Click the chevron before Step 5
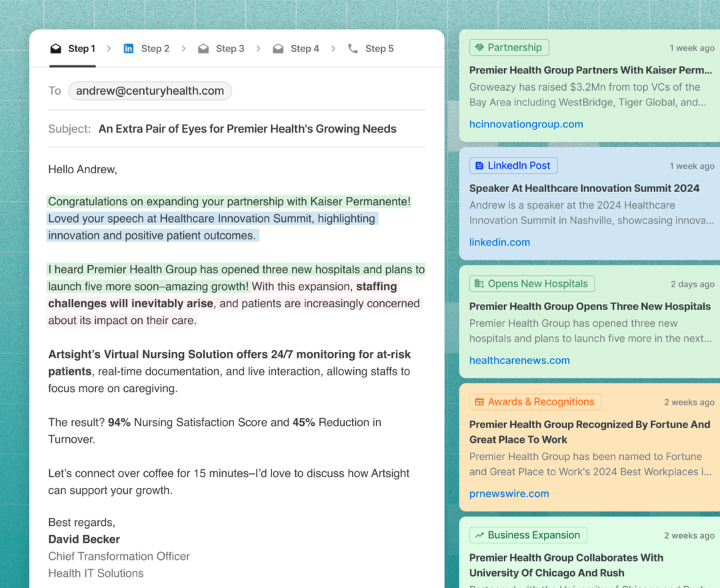Image resolution: width=720 pixels, height=588 pixels. pos(333,49)
